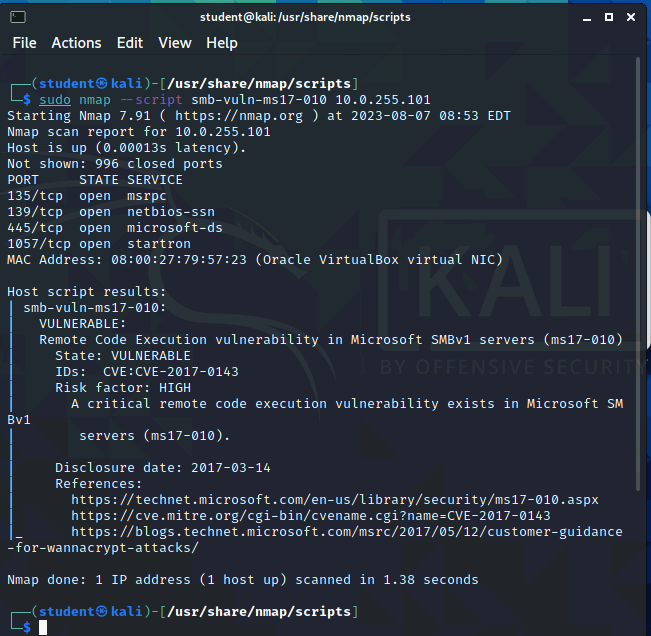Click 'smb-vuln-ms17-010' in the command line
Screen dimensions: 651x636
click(259, 100)
